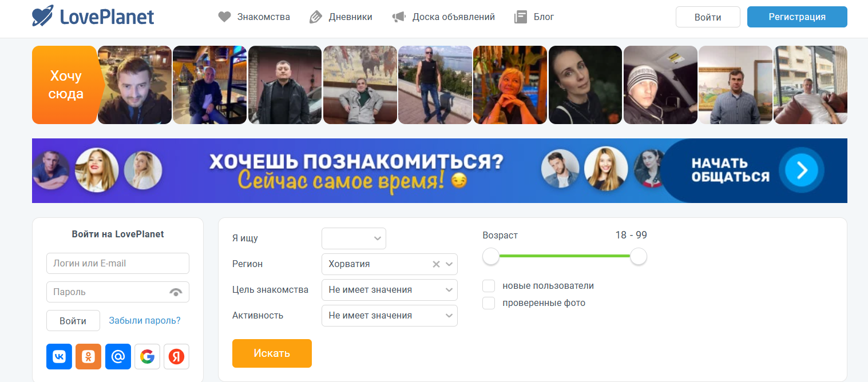Viewport: 868px width, 382px height.
Task: Click the Yandex login icon
Action: tap(176, 357)
